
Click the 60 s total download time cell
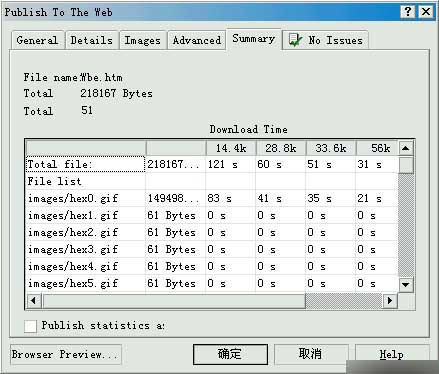pyautogui.click(x=281, y=164)
